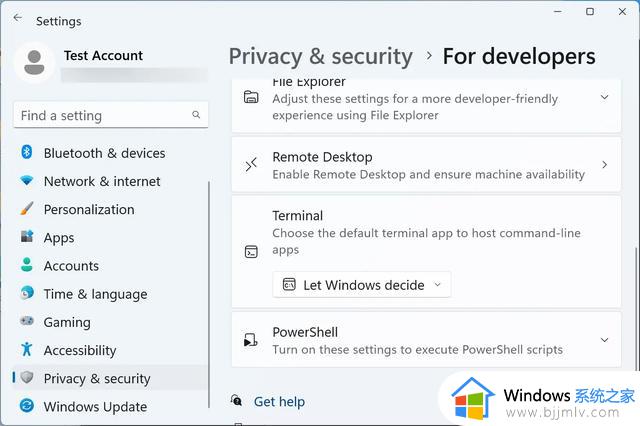The height and width of the screenshot is (426, 640).
Task: Click the Personalization paintbrush icon
Action: point(27,209)
